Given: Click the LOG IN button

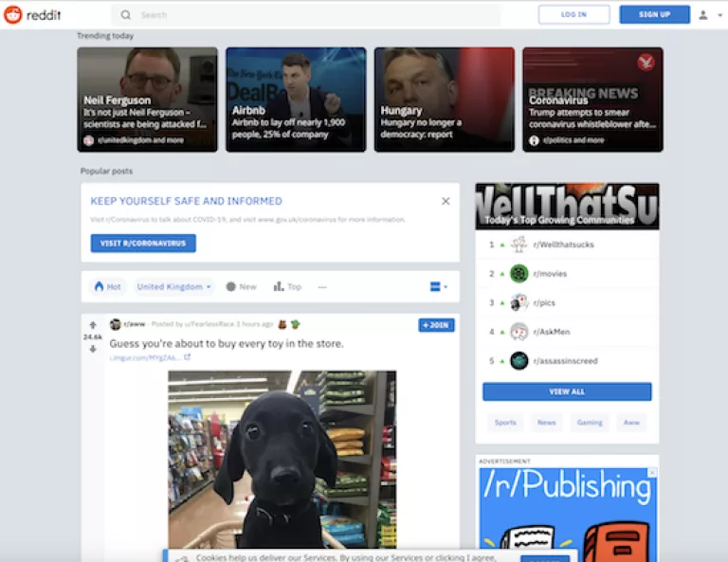Looking at the screenshot, I should pyautogui.click(x=573, y=14).
